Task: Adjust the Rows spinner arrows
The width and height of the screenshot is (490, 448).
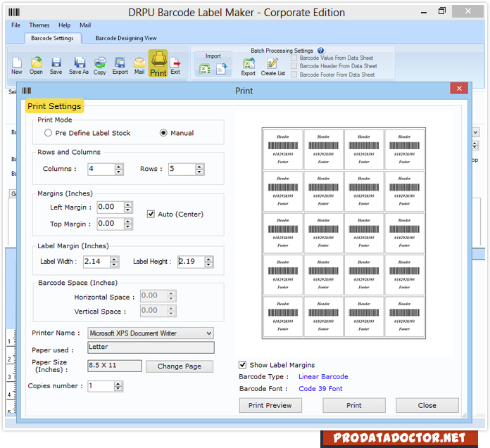Action: (199, 169)
